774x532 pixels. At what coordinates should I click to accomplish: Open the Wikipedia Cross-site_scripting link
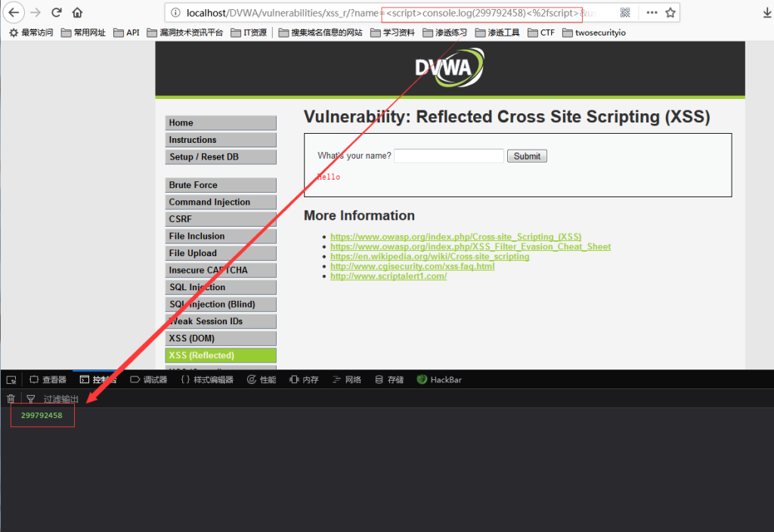click(429, 257)
